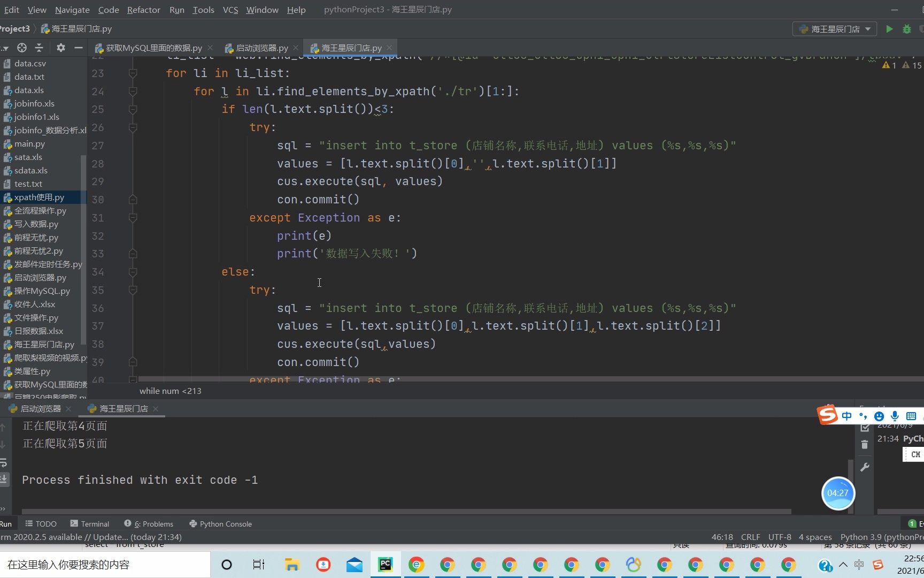
Task: Fold the try block at line 26
Action: pyautogui.click(x=133, y=127)
